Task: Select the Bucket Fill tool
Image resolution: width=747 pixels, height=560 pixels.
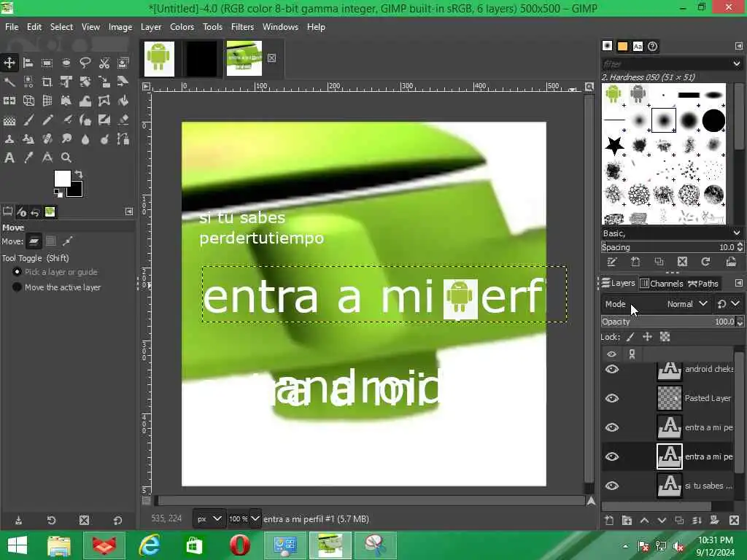Action: (123, 101)
